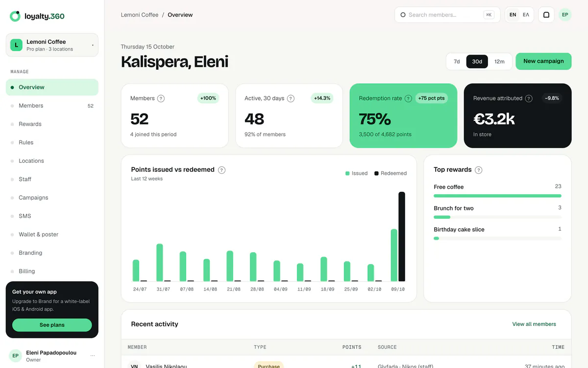This screenshot has width=588, height=368.
Task: Open the SMS sidebar item
Action: click(52, 216)
